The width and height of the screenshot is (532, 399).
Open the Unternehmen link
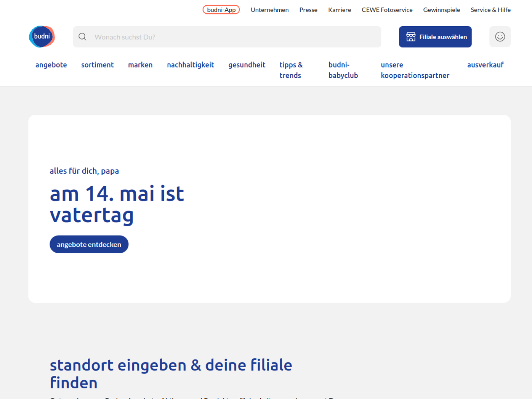269,10
